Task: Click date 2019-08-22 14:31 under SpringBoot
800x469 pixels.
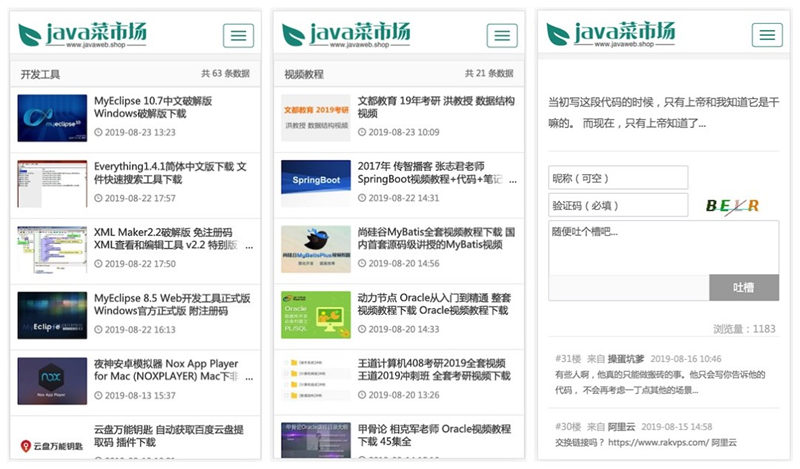Action: point(404,198)
